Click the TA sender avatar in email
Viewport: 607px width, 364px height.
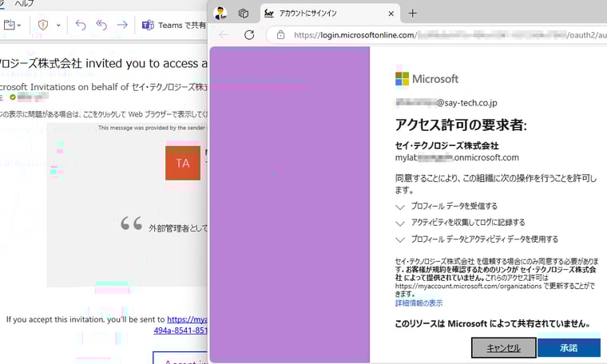pos(183,163)
